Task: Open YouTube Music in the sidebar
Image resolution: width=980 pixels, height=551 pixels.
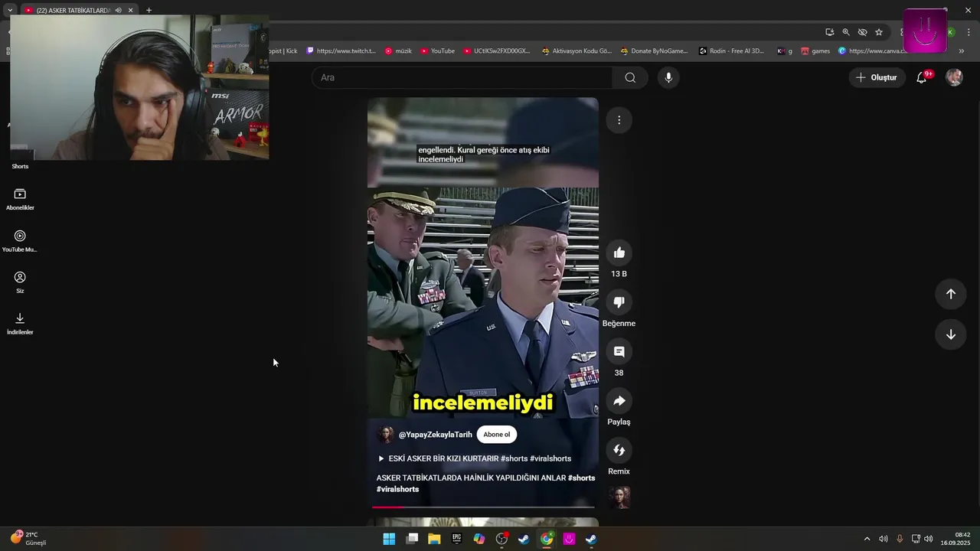Action: coord(20,241)
